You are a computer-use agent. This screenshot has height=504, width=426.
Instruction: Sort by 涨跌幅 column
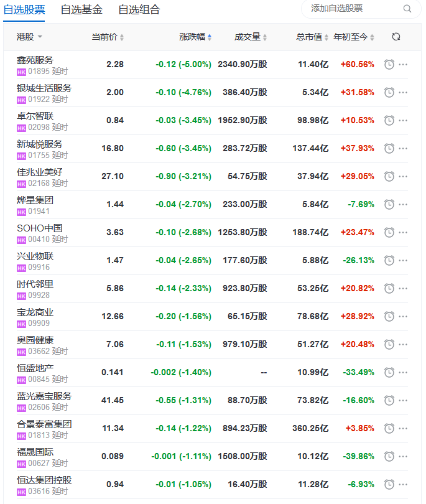(195, 37)
